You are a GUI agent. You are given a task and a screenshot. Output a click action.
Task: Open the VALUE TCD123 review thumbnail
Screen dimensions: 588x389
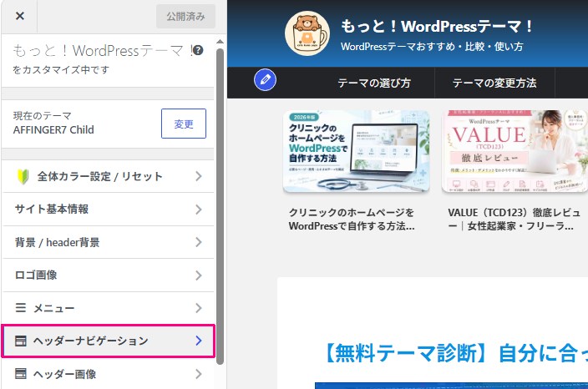tap(514, 151)
